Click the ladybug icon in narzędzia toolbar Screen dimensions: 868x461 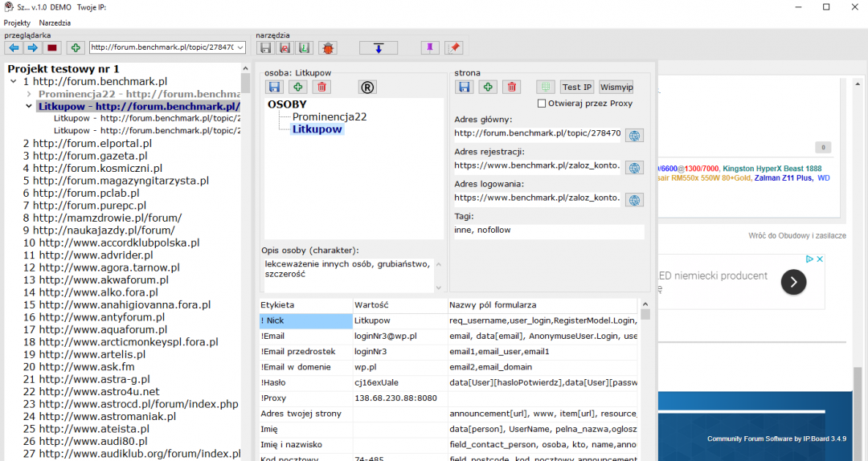pos(328,48)
